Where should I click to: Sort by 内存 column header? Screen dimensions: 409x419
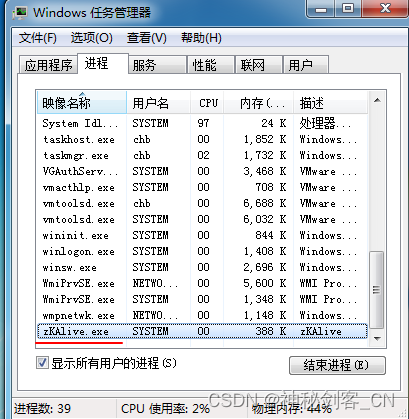(x=259, y=103)
